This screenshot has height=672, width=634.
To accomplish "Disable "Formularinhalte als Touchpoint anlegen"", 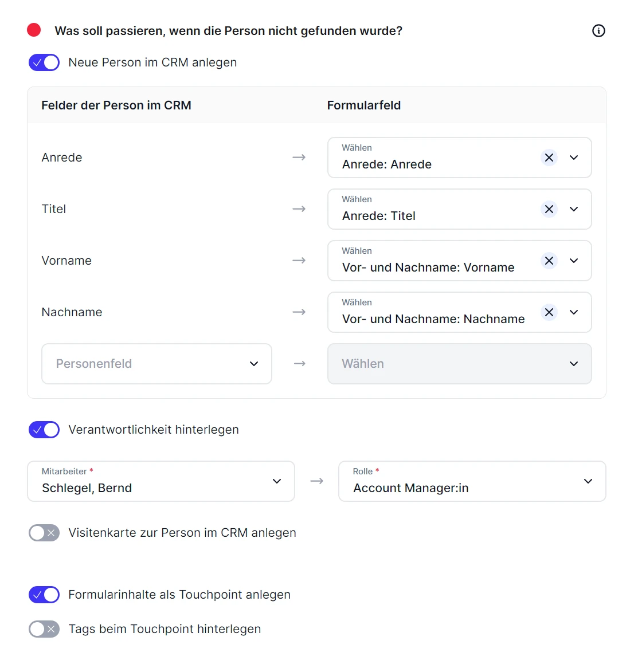I will click(44, 595).
